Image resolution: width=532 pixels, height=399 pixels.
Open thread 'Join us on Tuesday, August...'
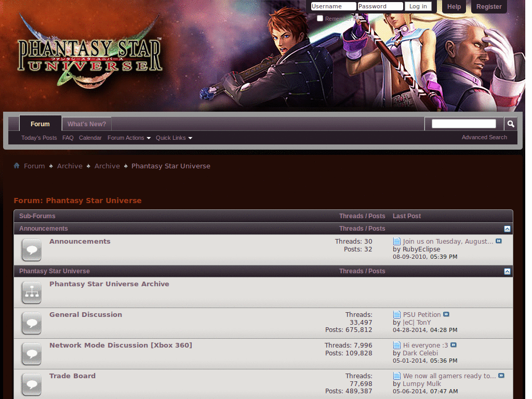coord(448,241)
